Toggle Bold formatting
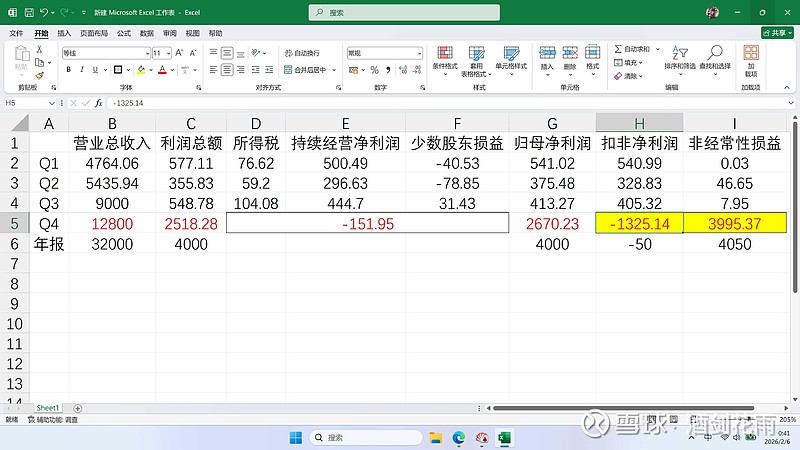 68,69
